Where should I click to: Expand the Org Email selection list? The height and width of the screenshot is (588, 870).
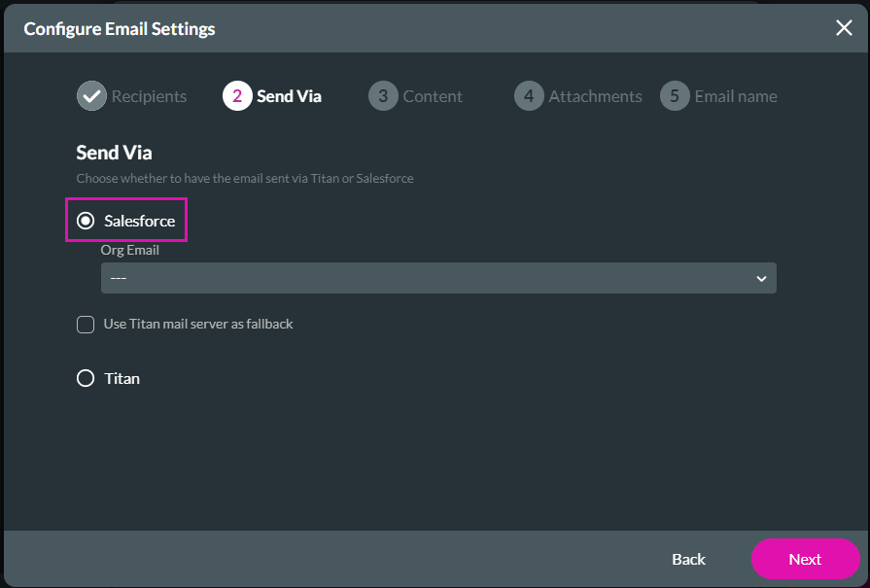437,278
